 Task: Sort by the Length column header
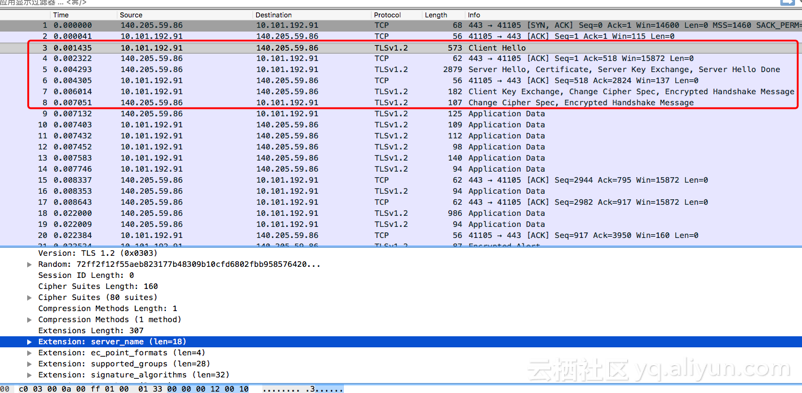pyautogui.click(x=443, y=15)
